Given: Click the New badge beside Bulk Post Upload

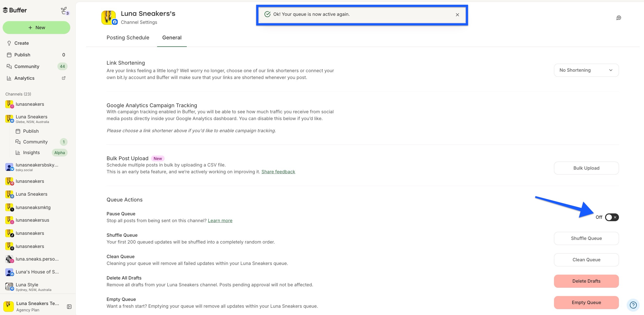Looking at the screenshot, I should click(158, 159).
